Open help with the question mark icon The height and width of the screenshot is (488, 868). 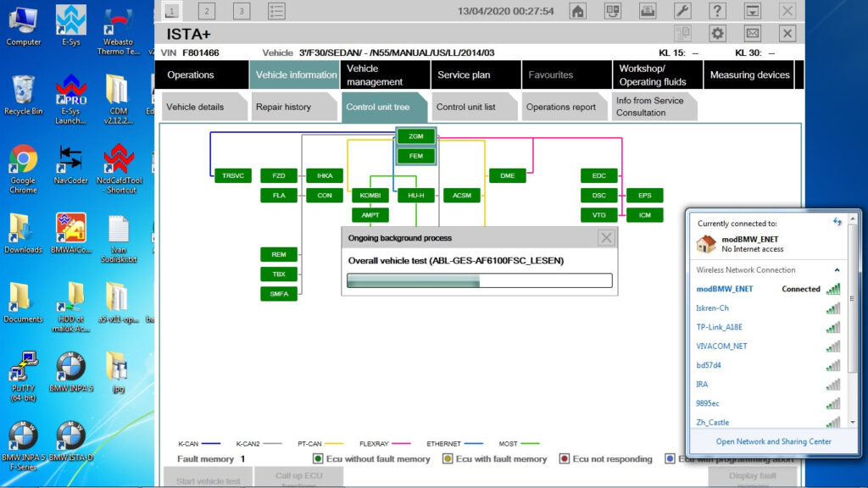[x=717, y=11]
